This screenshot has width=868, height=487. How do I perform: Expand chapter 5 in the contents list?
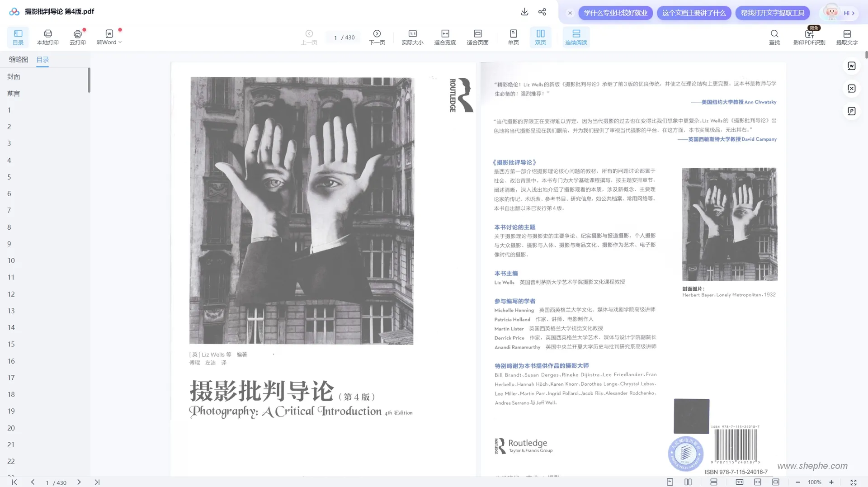pos(9,177)
